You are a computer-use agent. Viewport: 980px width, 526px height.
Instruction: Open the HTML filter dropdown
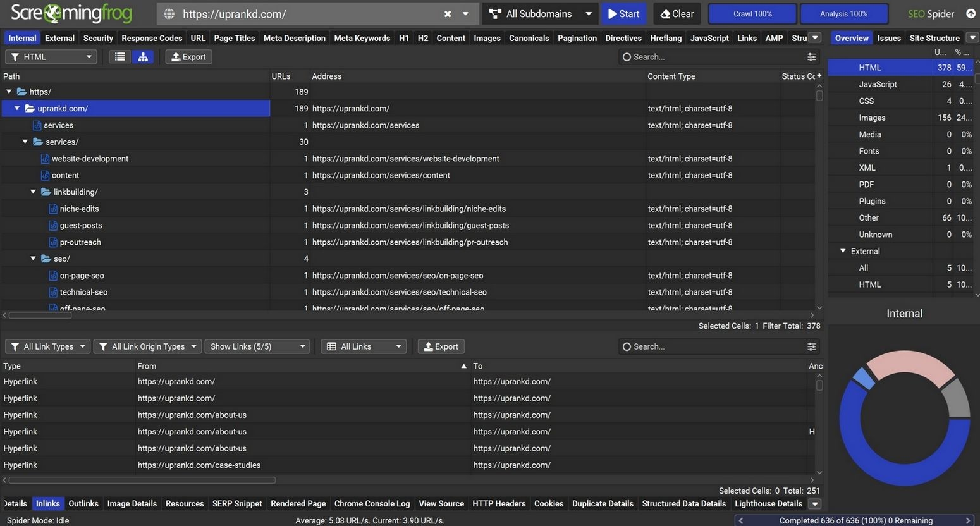tap(51, 57)
